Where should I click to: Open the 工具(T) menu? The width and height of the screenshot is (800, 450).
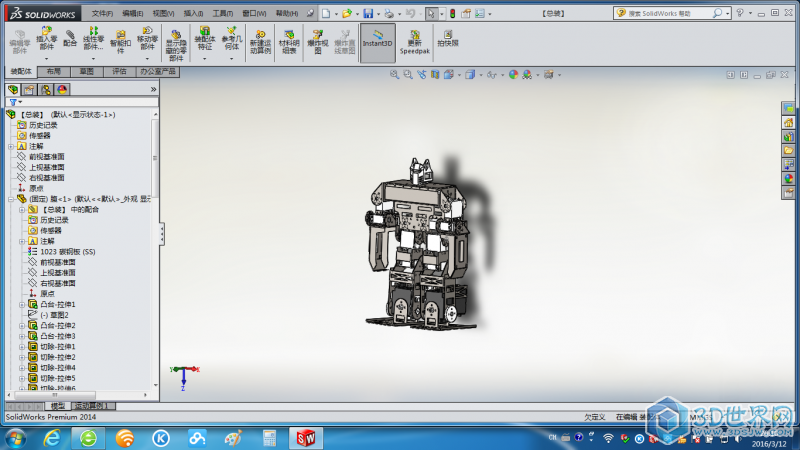pyautogui.click(x=222, y=13)
